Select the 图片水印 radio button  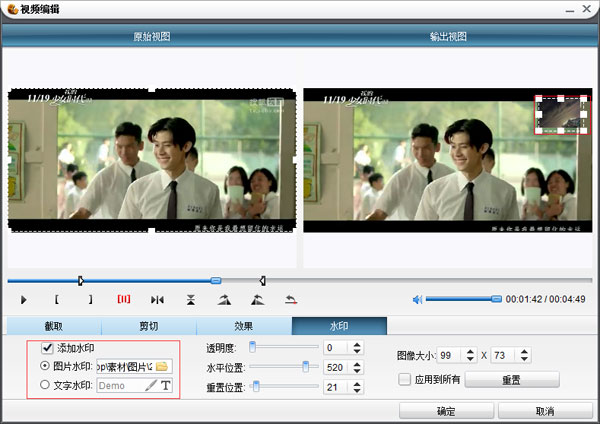[x=45, y=366]
